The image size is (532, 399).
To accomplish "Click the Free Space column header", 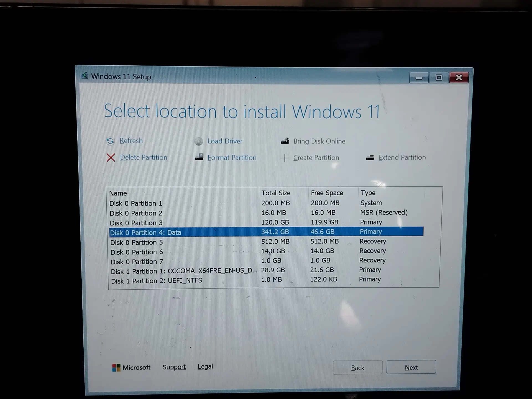I will click(x=327, y=193).
